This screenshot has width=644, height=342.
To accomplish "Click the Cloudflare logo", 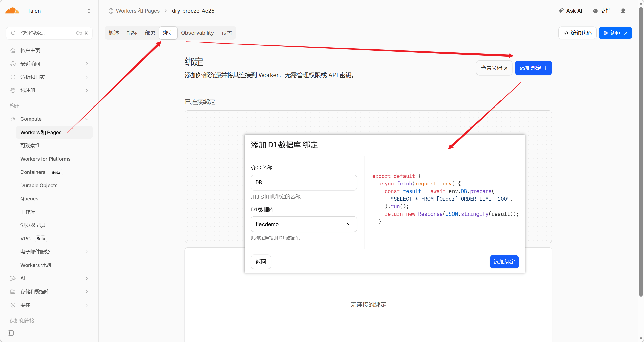I will tap(11, 10).
